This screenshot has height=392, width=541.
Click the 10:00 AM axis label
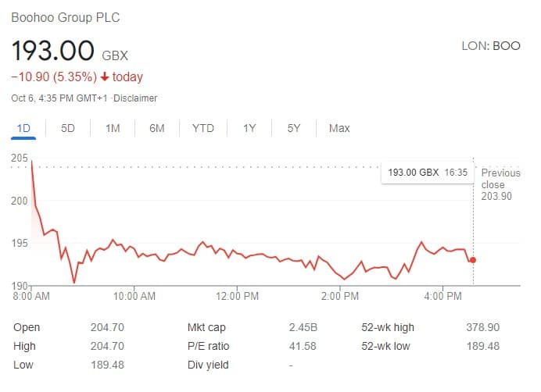coord(134,296)
